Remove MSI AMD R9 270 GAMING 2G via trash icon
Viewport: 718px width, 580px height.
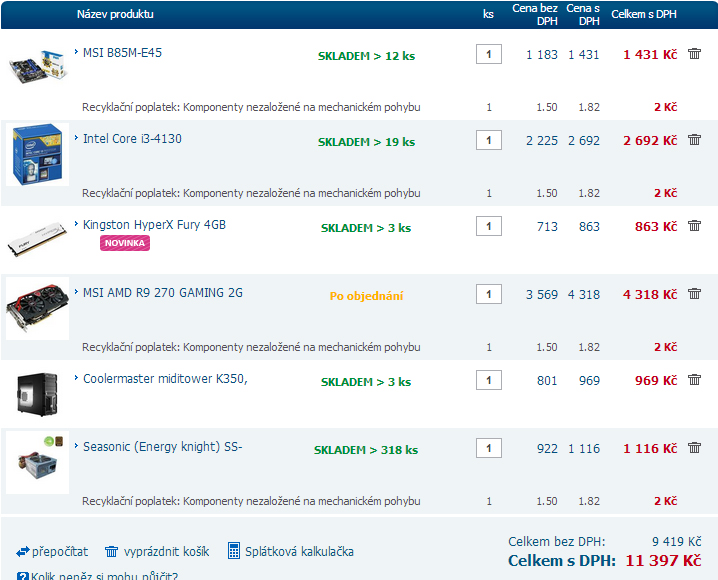pos(694,294)
